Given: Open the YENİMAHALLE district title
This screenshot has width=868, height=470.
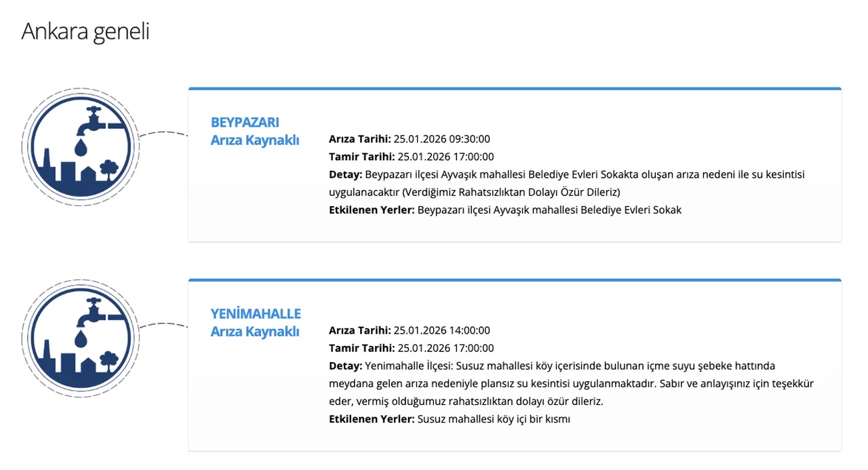Looking at the screenshot, I should click(256, 314).
